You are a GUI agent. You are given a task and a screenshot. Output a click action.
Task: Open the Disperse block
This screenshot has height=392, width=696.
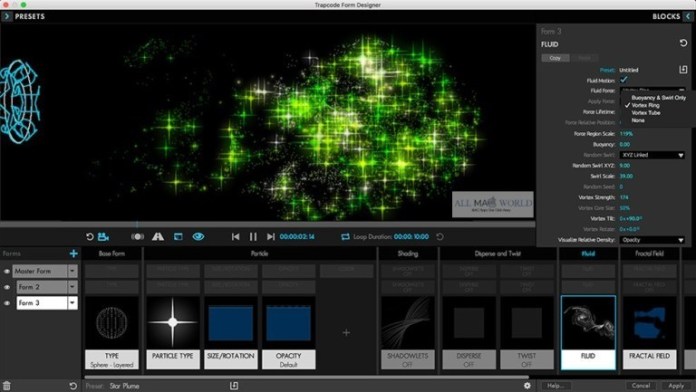click(469, 333)
